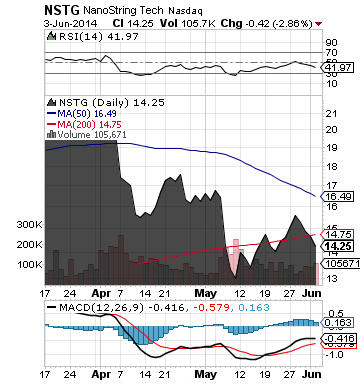
Task: Click the -0.416 MACD value tag
Action: click(337, 339)
